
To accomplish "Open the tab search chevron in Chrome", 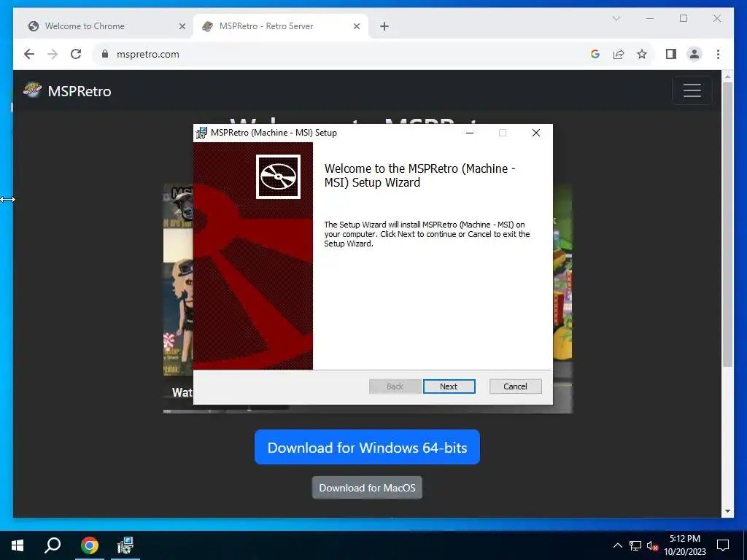I will (616, 18).
